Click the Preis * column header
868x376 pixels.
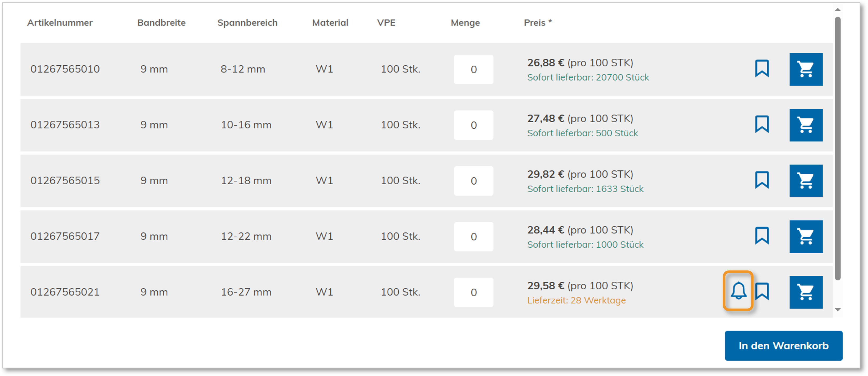(538, 23)
